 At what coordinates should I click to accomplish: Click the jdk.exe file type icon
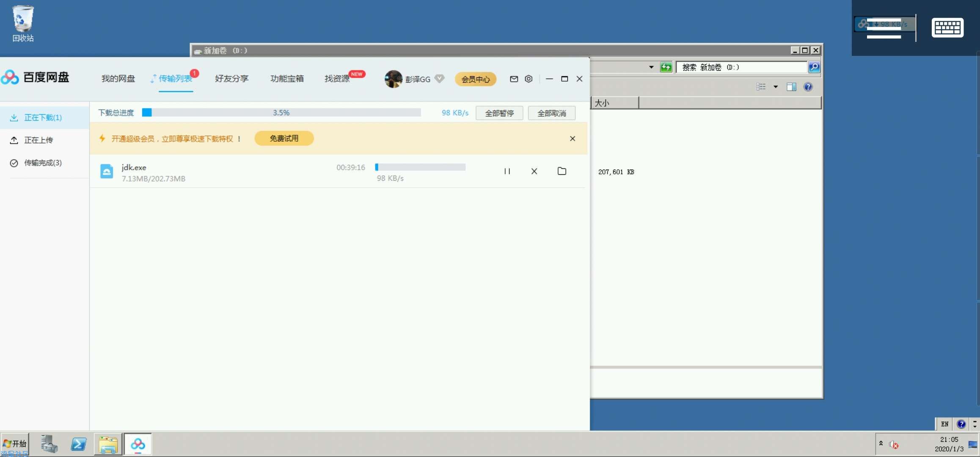point(107,171)
